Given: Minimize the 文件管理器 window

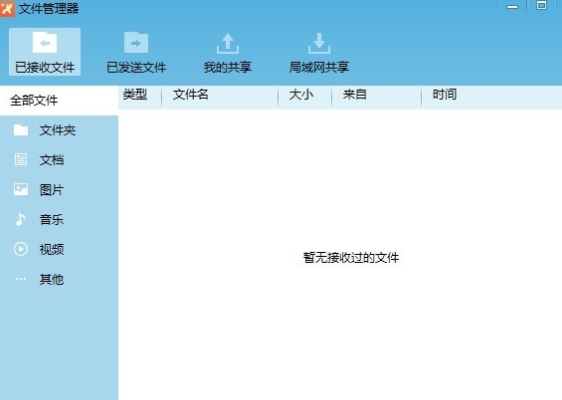Looking at the screenshot, I should (512, 7).
